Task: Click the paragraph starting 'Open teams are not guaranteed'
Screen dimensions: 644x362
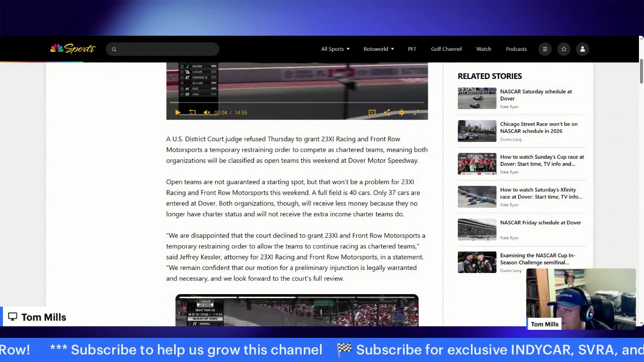Action: click(x=293, y=198)
